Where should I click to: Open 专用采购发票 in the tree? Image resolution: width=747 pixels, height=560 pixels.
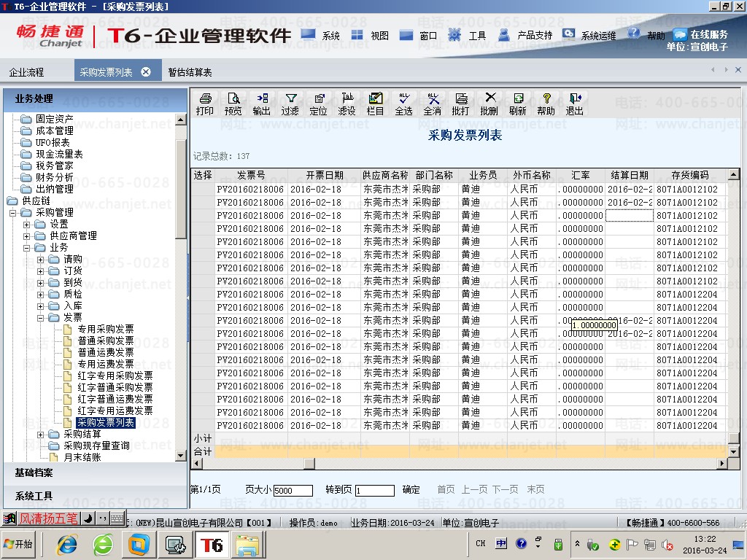pos(105,329)
